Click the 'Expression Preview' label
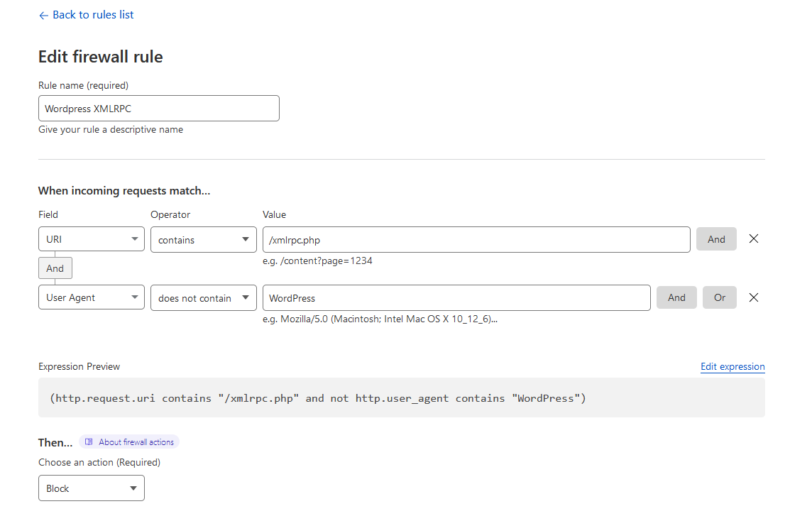Screen dimensions: 812x521 pos(79,367)
